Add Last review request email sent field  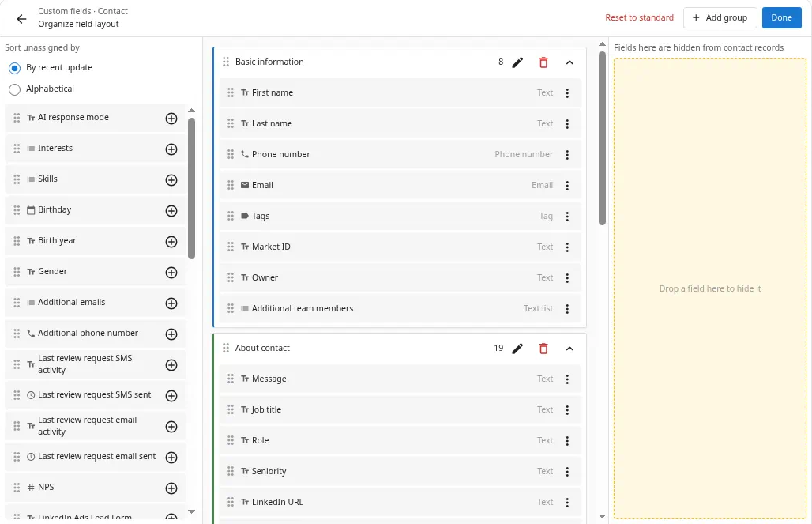171,458
